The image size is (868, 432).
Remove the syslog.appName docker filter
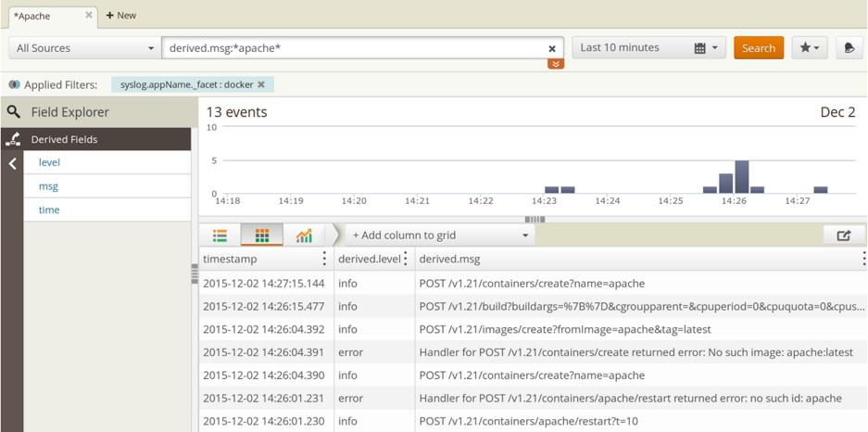coord(261,84)
